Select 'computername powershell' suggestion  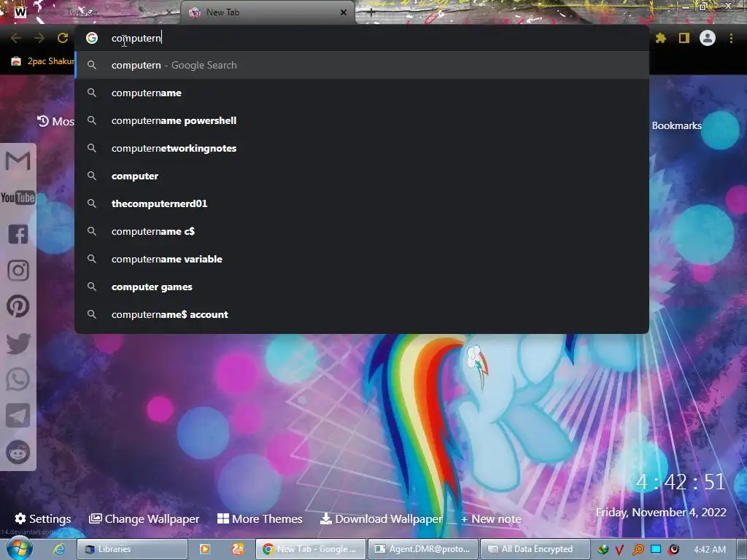[362, 120]
